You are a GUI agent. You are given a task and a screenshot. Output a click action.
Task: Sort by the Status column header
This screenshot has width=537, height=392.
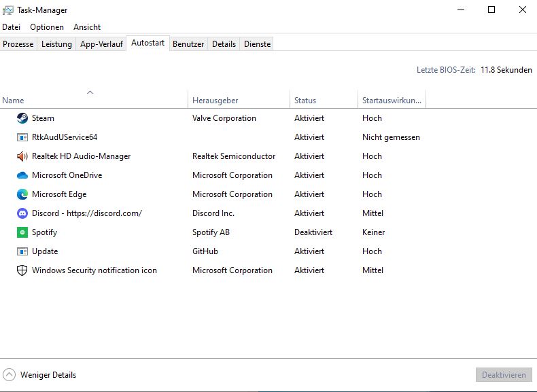[324, 101]
